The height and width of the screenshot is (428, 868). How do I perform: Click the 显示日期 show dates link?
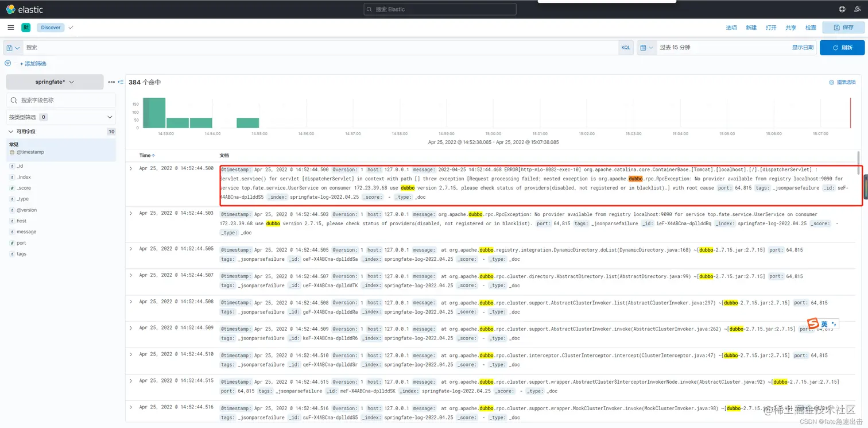point(803,48)
